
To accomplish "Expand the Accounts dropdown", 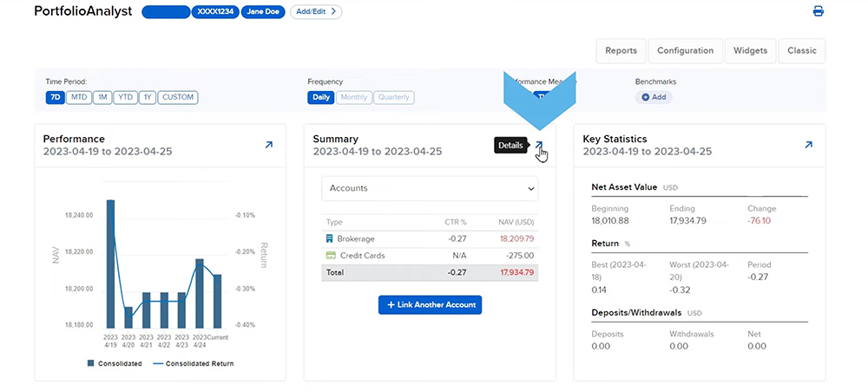I will (x=430, y=188).
